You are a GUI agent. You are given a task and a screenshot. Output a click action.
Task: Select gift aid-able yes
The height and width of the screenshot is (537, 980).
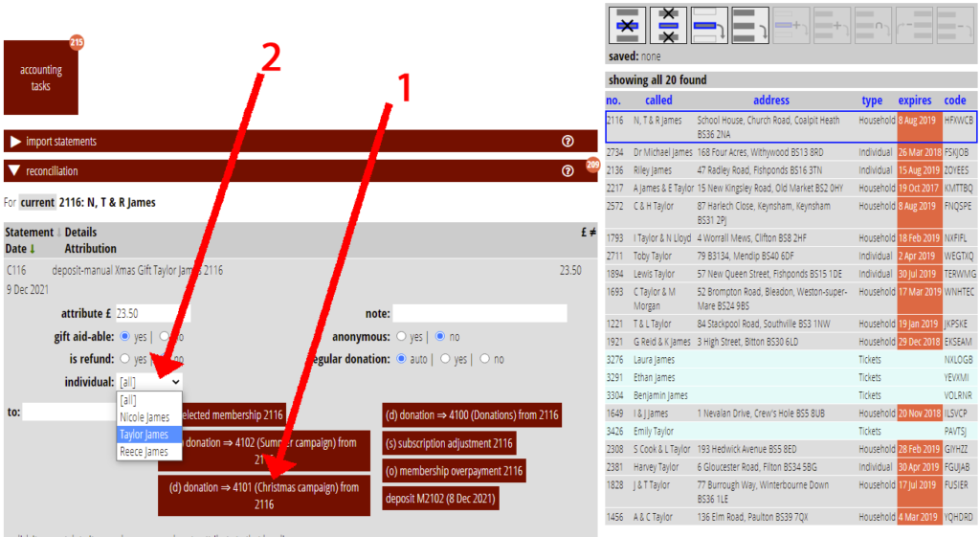coord(125,336)
